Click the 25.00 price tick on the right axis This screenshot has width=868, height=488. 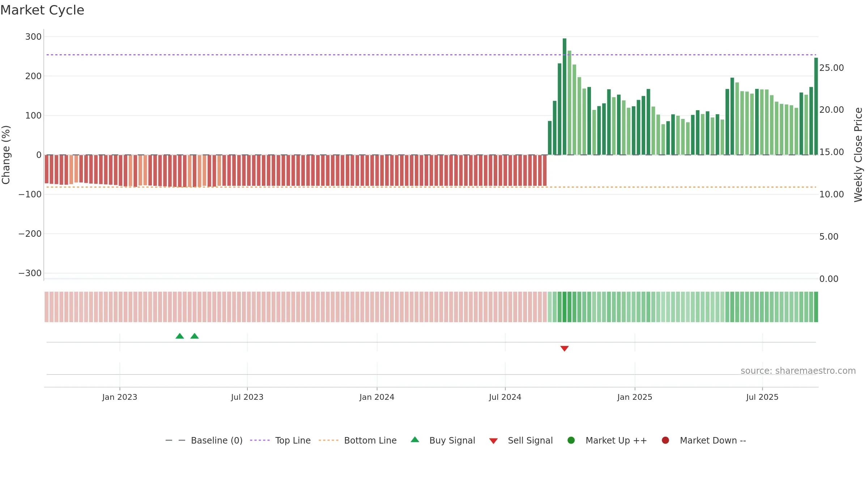tap(831, 68)
